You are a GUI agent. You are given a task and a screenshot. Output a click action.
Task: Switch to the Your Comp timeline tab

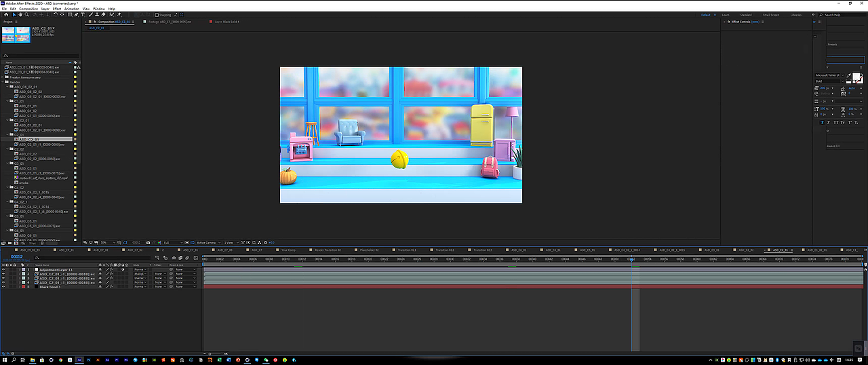[288, 250]
